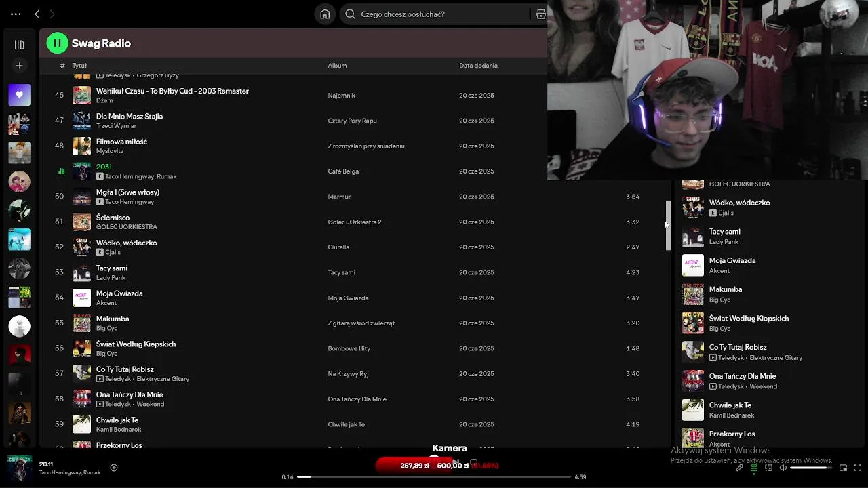Add 2031 to Liked Songs
868x488 pixels.
114,468
